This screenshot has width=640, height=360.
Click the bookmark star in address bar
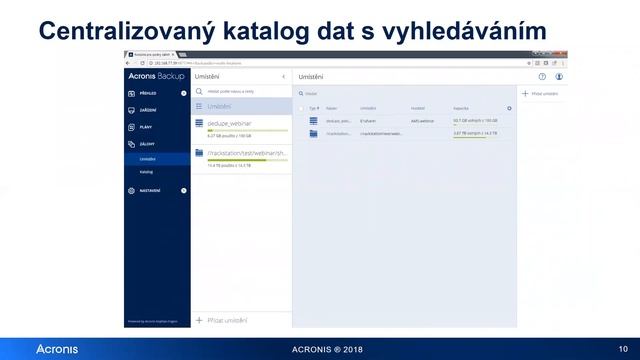[529, 63]
